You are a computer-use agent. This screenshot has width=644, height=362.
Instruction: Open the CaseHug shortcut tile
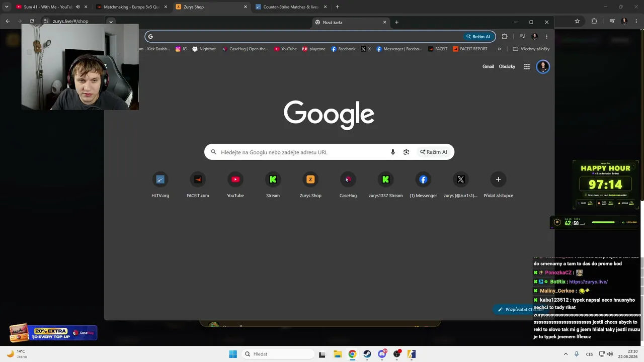348,185
